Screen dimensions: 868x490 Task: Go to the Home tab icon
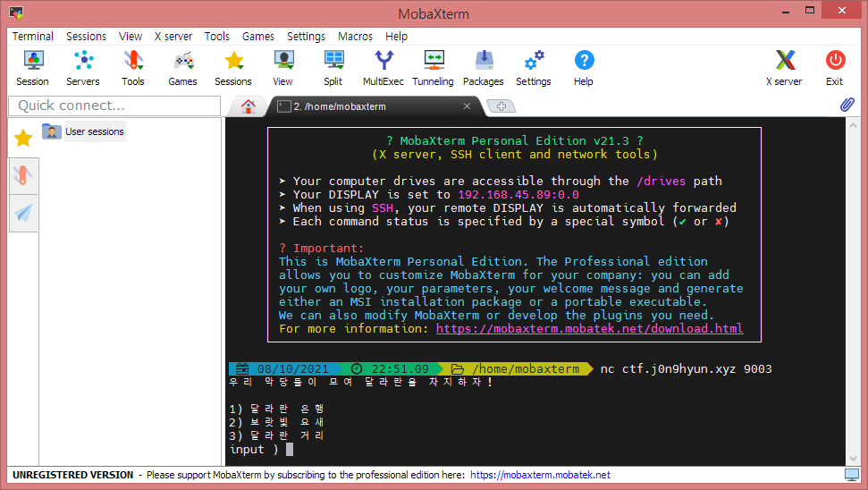(248, 106)
